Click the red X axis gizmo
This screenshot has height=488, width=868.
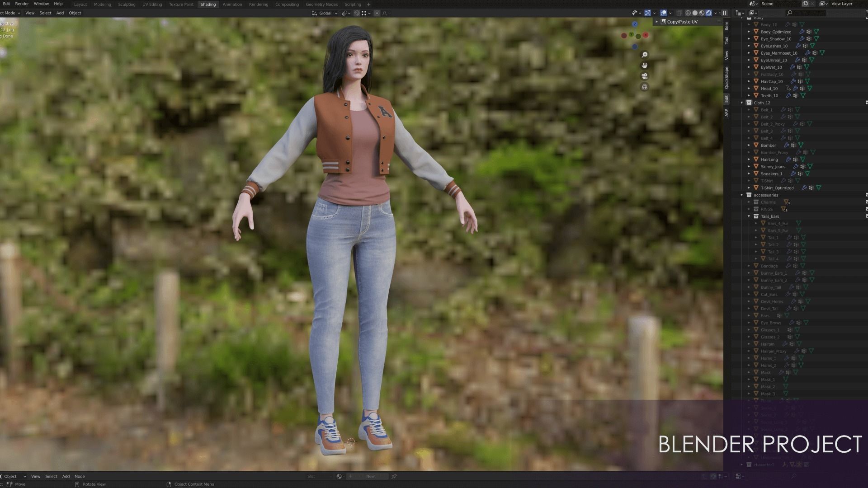[646, 35]
